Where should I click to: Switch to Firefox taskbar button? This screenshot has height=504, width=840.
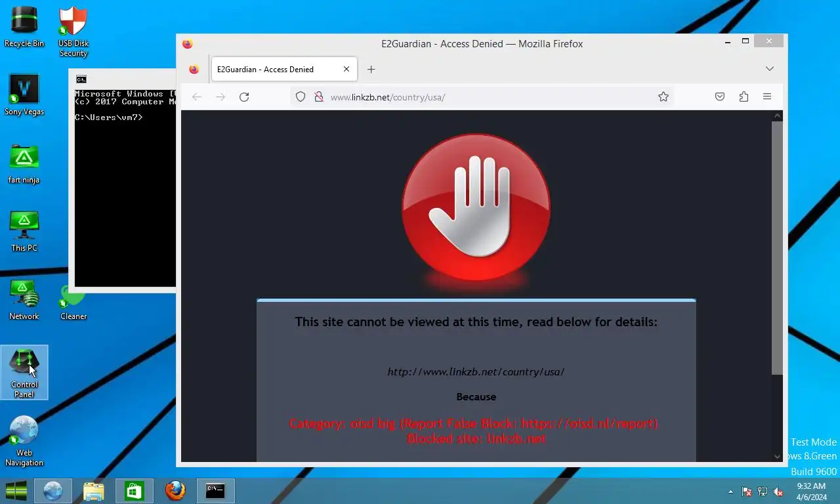(175, 491)
